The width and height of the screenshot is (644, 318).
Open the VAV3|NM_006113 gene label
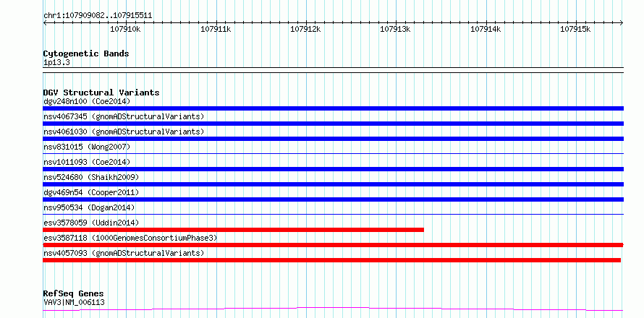74,302
